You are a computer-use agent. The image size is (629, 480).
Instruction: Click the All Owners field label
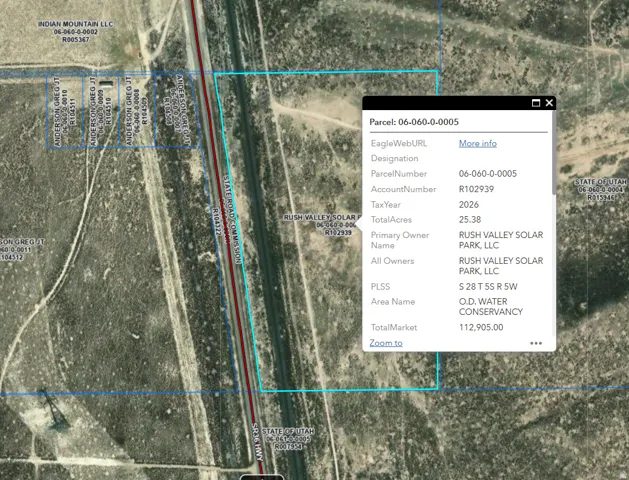pos(392,261)
